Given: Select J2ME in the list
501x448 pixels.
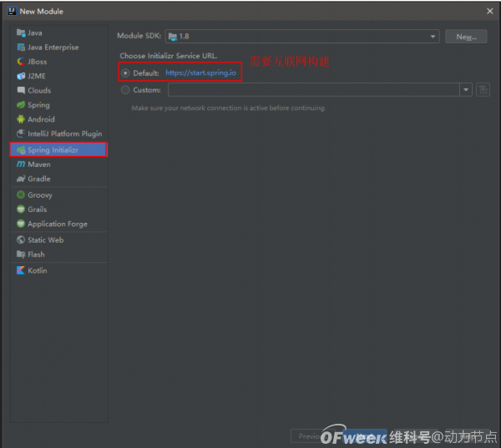Looking at the screenshot, I should pyautogui.click(x=59, y=76).
